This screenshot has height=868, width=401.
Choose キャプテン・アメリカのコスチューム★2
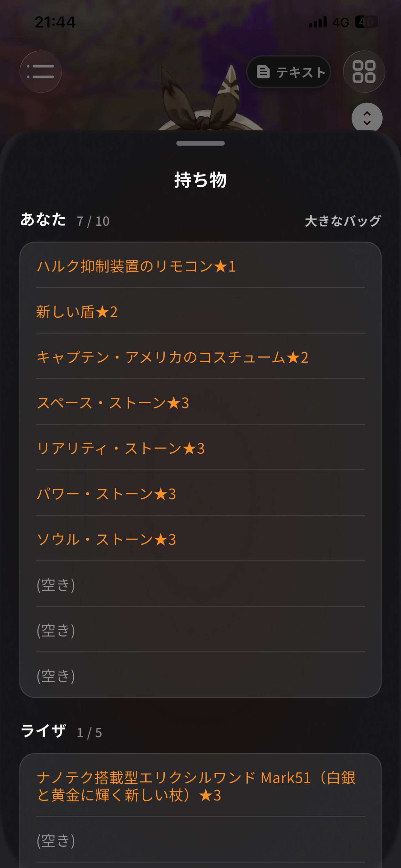200,357
